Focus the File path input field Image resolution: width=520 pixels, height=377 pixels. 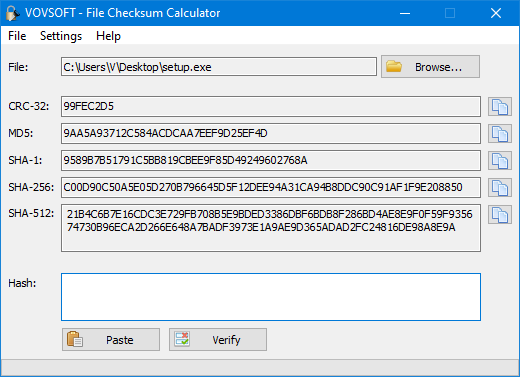219,67
